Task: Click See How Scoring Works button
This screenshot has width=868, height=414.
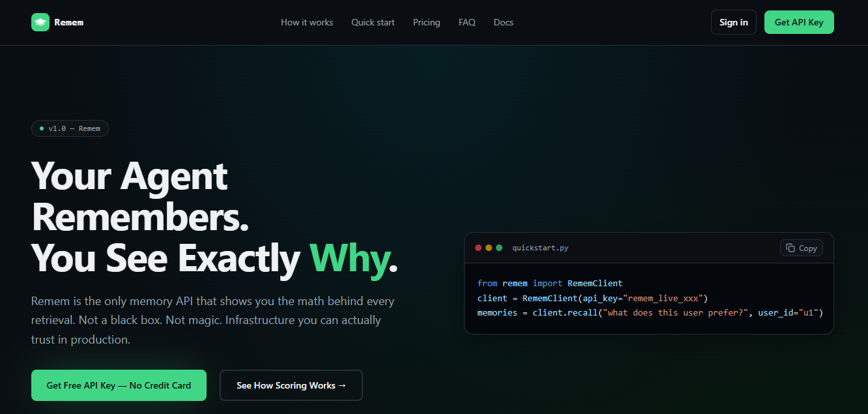Action: point(291,385)
